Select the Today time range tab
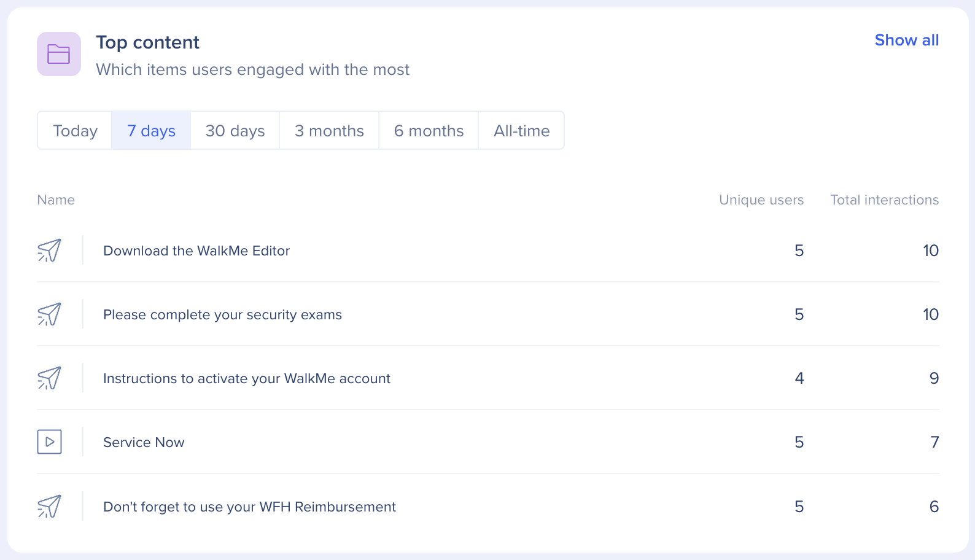The width and height of the screenshot is (975, 560). tap(75, 131)
